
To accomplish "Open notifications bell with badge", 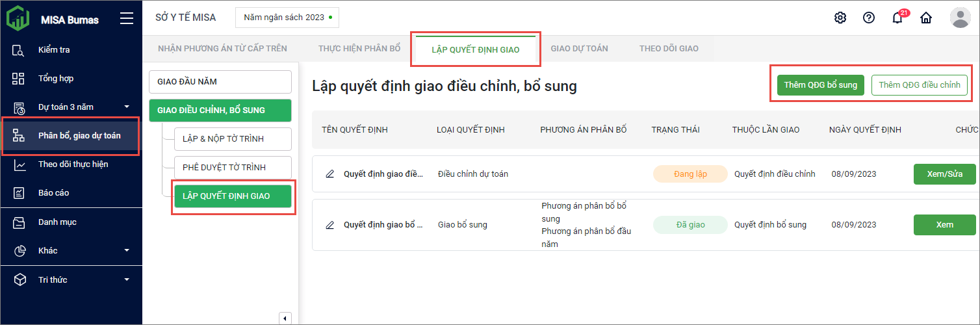I will [897, 18].
